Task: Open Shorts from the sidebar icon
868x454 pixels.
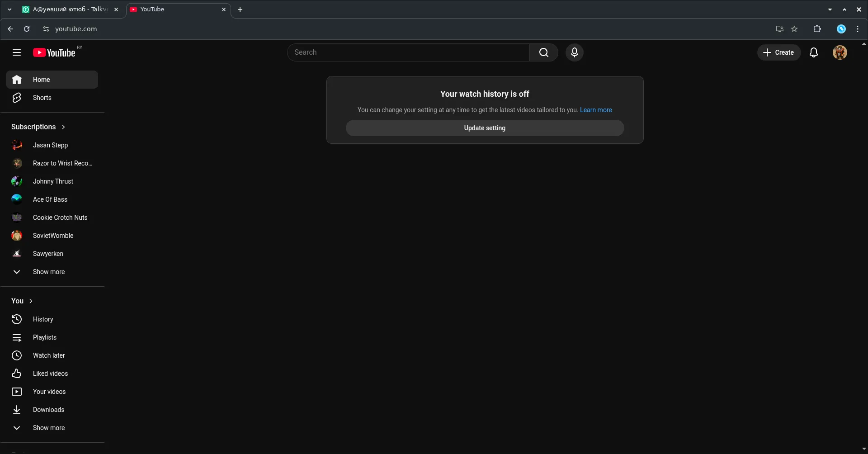Action: pos(17,98)
